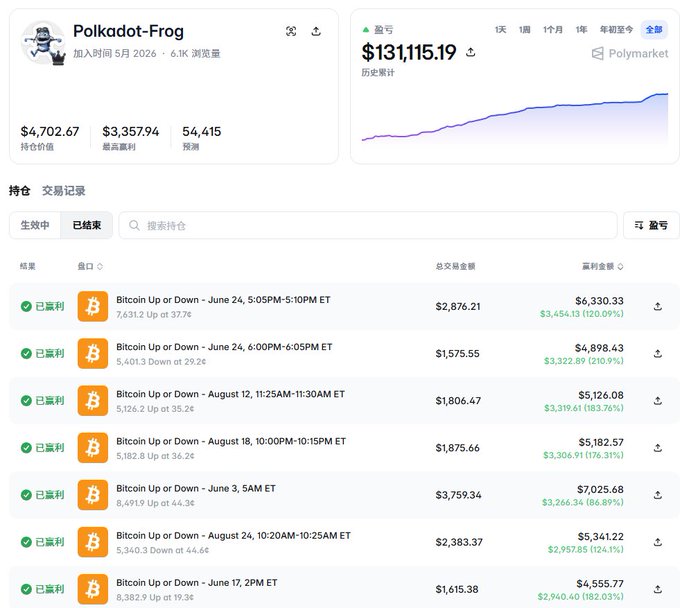Click the 7,631.2 Up at 37.7¢ detail
680x608 pixels.
click(x=154, y=314)
